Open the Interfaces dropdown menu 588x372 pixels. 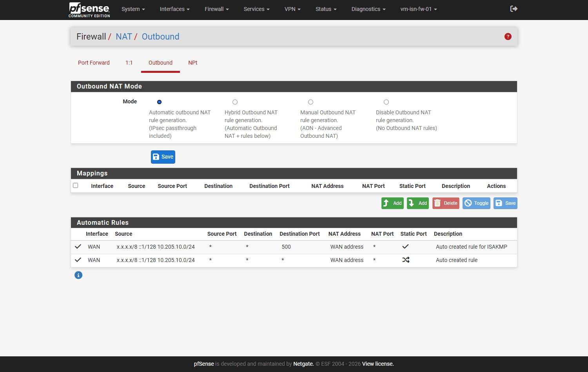pos(175,9)
